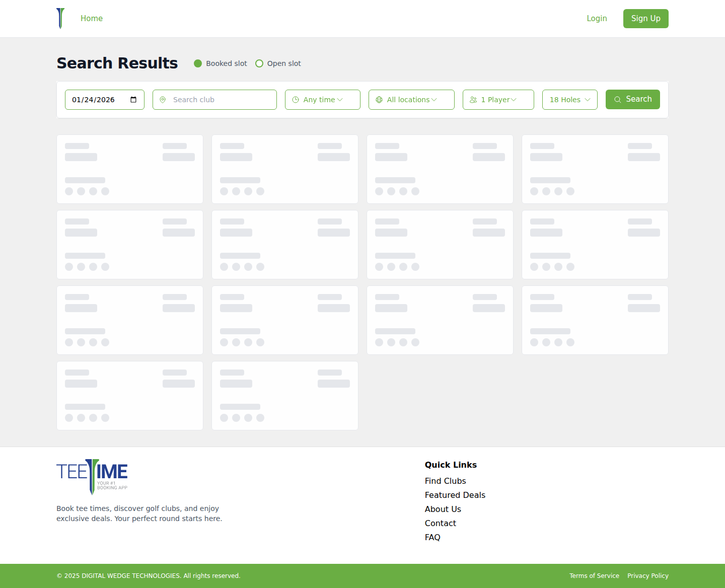Follow the Featured Deals quick link
The width and height of the screenshot is (725, 588).
click(x=455, y=495)
